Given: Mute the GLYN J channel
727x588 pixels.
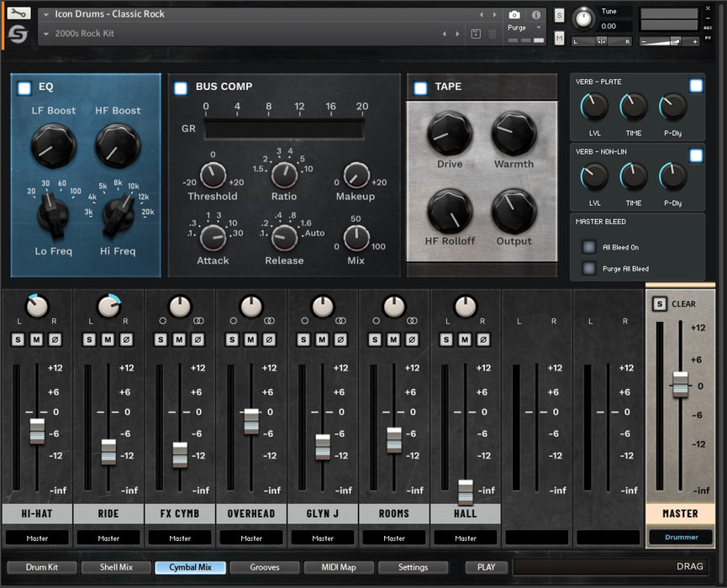Looking at the screenshot, I should [x=324, y=339].
